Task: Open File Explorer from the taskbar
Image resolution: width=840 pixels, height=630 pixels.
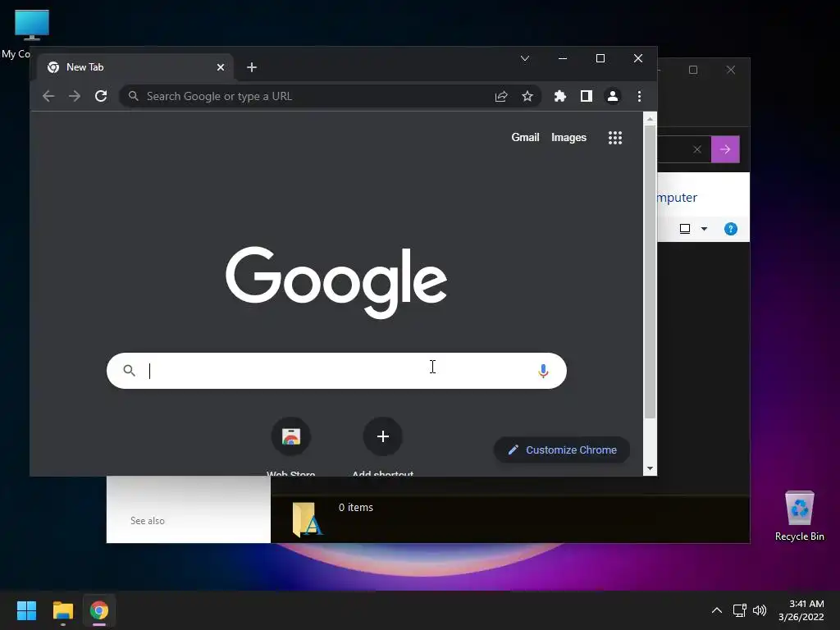Action: coord(62,610)
